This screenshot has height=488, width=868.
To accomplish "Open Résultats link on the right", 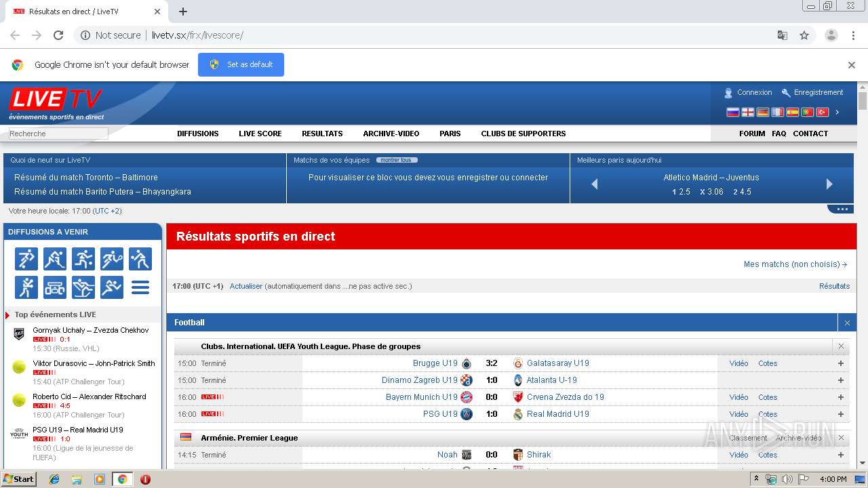I will pyautogui.click(x=834, y=286).
